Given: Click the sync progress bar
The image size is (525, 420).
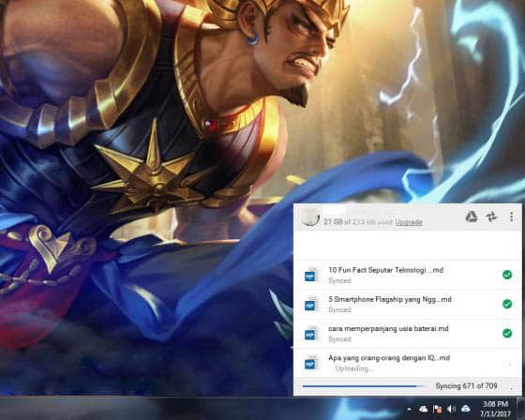Looking at the screenshot, I should (363, 386).
